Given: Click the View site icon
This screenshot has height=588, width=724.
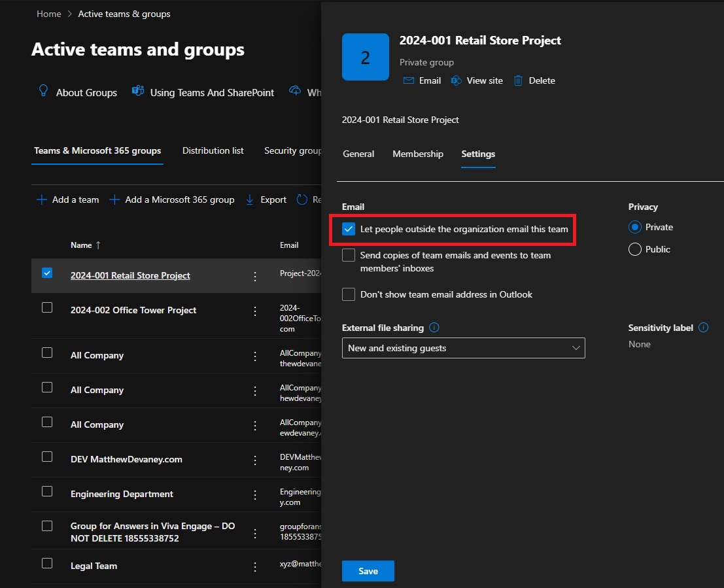Looking at the screenshot, I should click(x=456, y=80).
